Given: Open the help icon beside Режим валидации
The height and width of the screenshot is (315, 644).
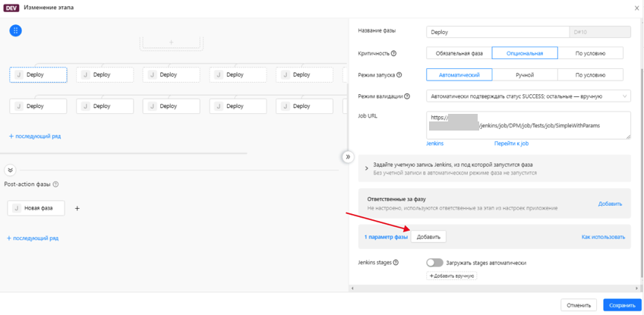Looking at the screenshot, I should 408,96.
